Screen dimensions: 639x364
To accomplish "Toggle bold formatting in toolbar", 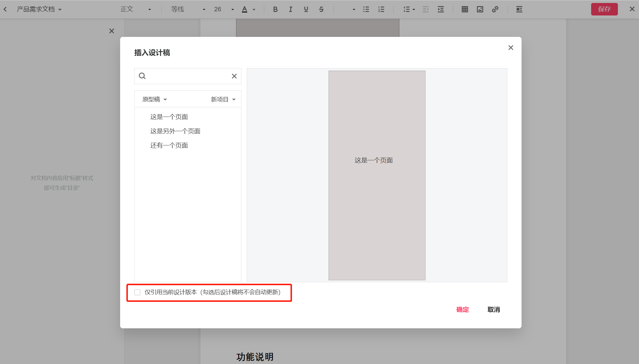I will (x=275, y=9).
